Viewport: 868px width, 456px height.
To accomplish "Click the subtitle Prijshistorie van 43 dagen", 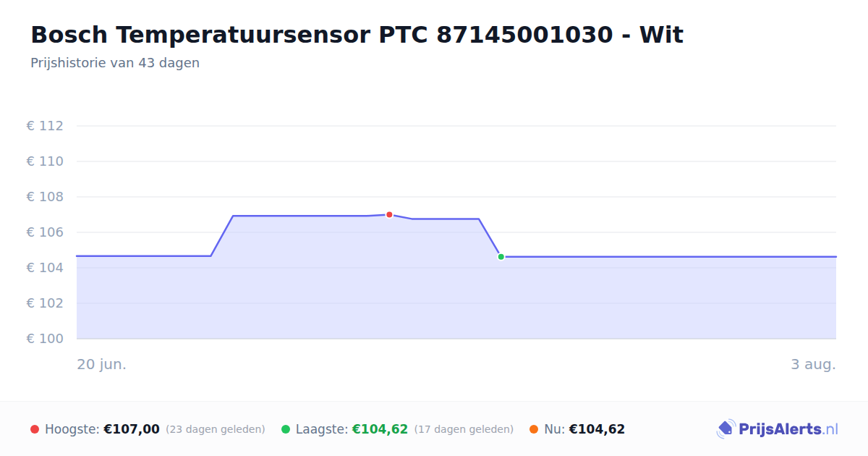I will 115,63.
